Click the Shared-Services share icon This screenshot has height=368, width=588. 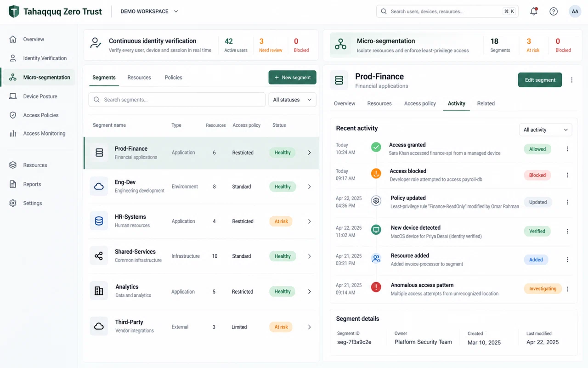99,256
